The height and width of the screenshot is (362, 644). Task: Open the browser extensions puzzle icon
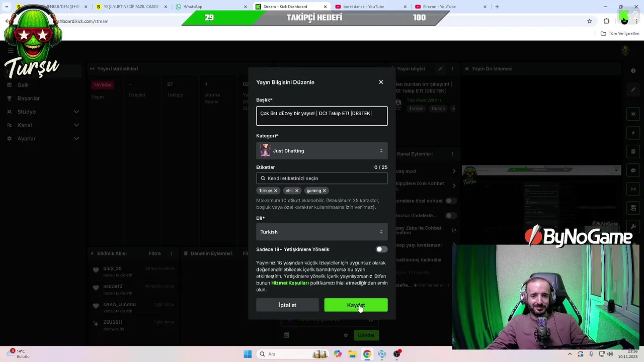click(x=607, y=21)
